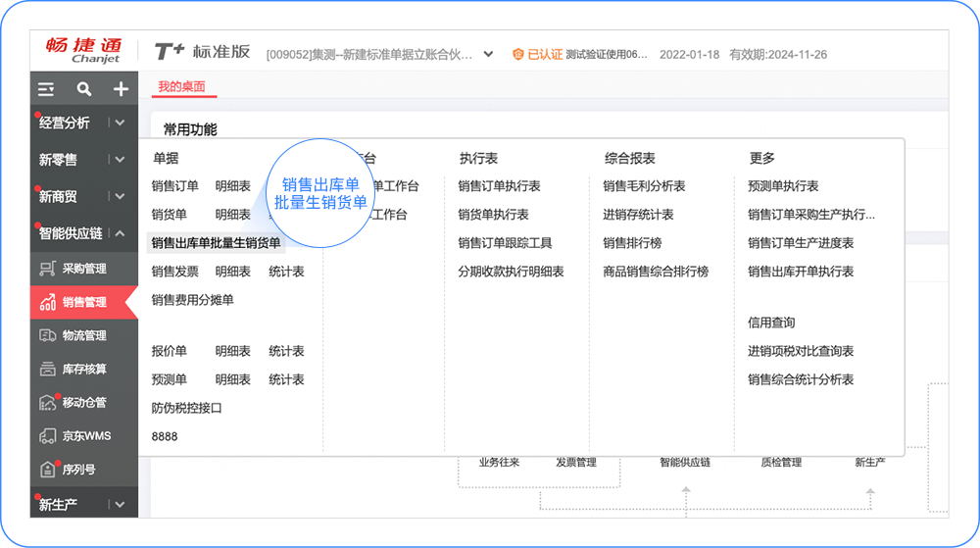Screen dimensions: 980x548
Task: Open 预测单 document
Action: point(169,380)
